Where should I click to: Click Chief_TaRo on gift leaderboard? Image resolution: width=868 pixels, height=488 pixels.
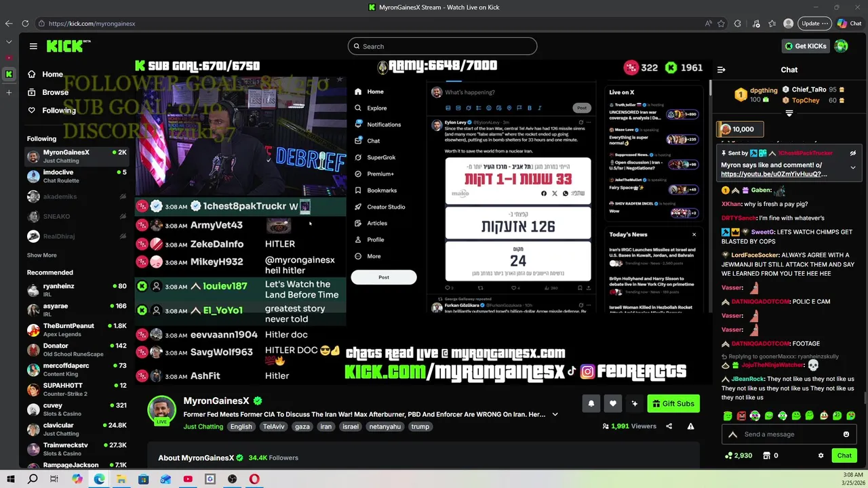809,89
